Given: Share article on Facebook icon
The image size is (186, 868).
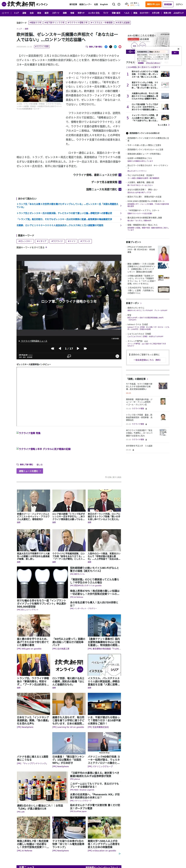Looking at the screenshot, I should [106, 47].
